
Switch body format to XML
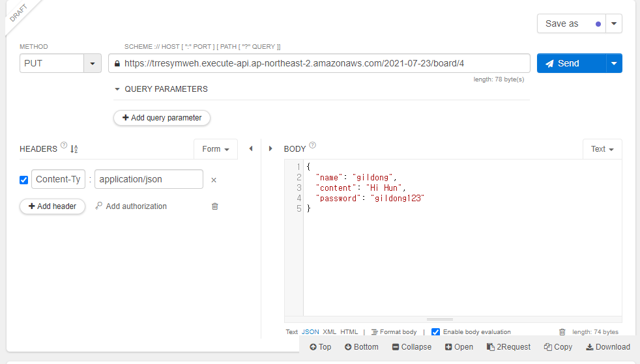(x=329, y=332)
